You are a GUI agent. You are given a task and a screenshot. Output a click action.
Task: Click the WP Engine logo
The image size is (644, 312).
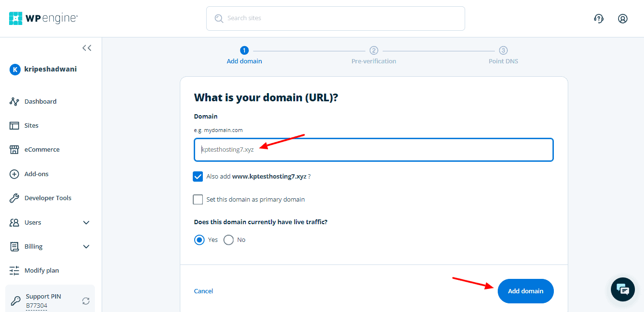point(43,18)
